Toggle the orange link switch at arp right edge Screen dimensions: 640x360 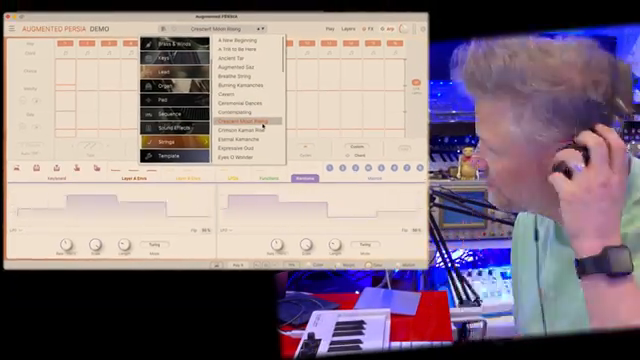point(416,82)
